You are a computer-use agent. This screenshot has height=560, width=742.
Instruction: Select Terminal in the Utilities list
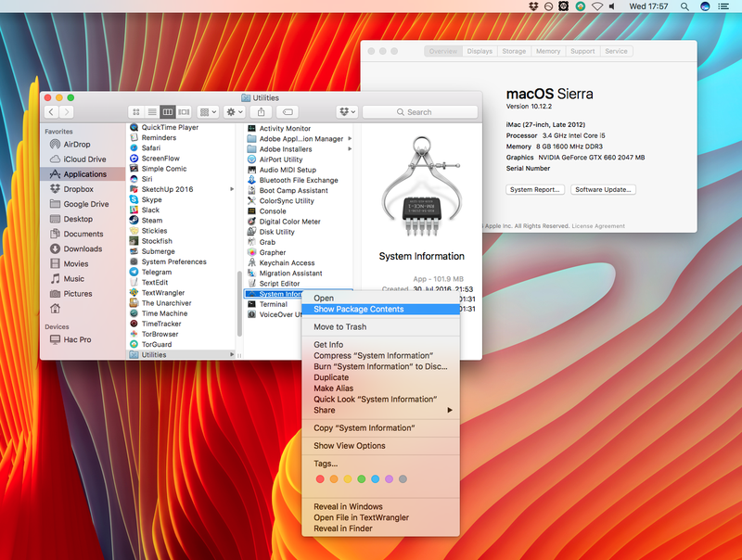tap(273, 304)
